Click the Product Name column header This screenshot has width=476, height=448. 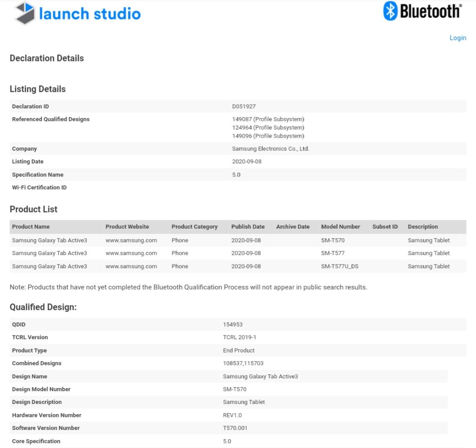point(31,227)
